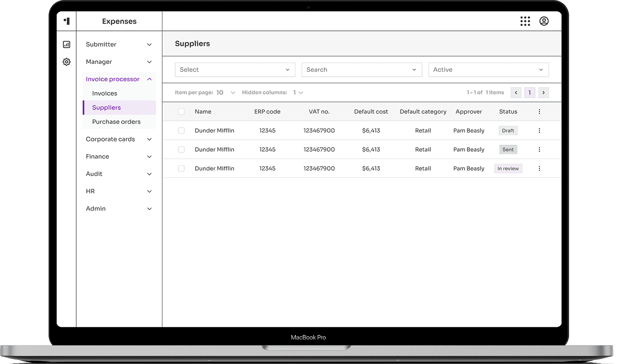Screen dimensions: 619x364
Task: Click the ERP code column header
Action: [267, 112]
